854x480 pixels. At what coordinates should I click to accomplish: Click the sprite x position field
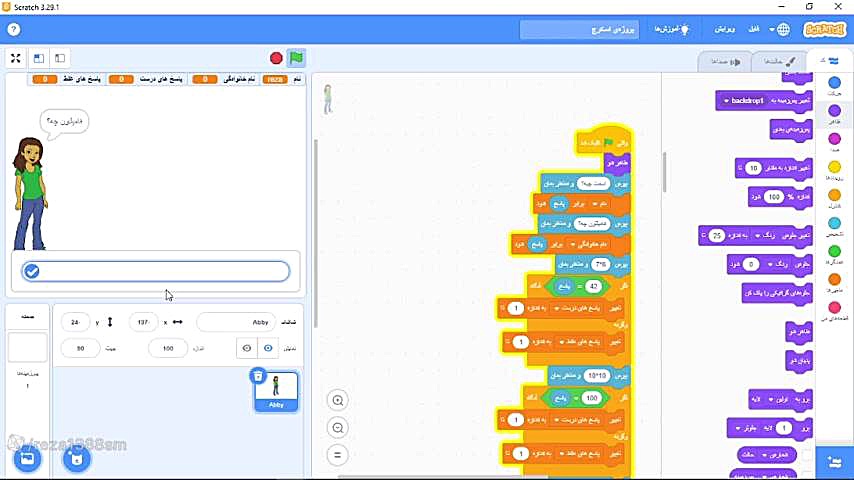(x=143, y=322)
